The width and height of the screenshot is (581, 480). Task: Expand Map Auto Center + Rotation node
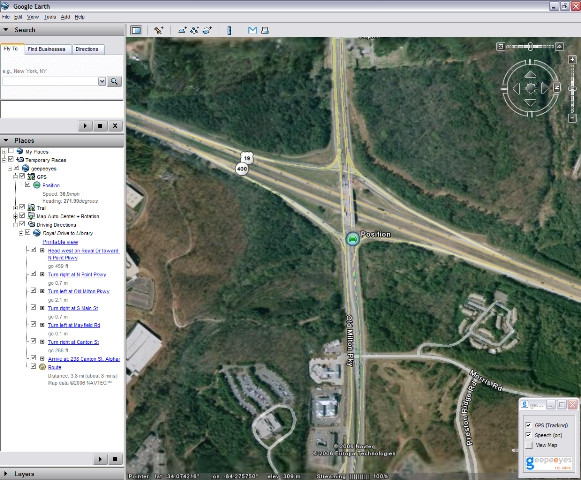15,216
